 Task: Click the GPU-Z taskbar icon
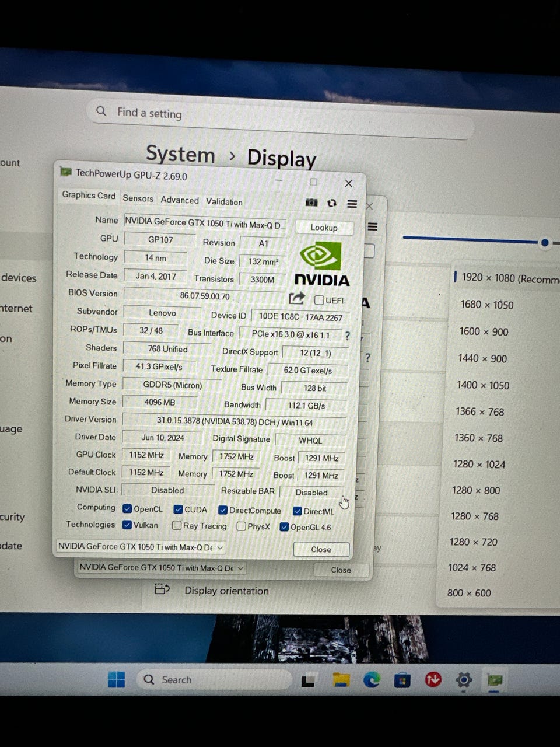495,680
